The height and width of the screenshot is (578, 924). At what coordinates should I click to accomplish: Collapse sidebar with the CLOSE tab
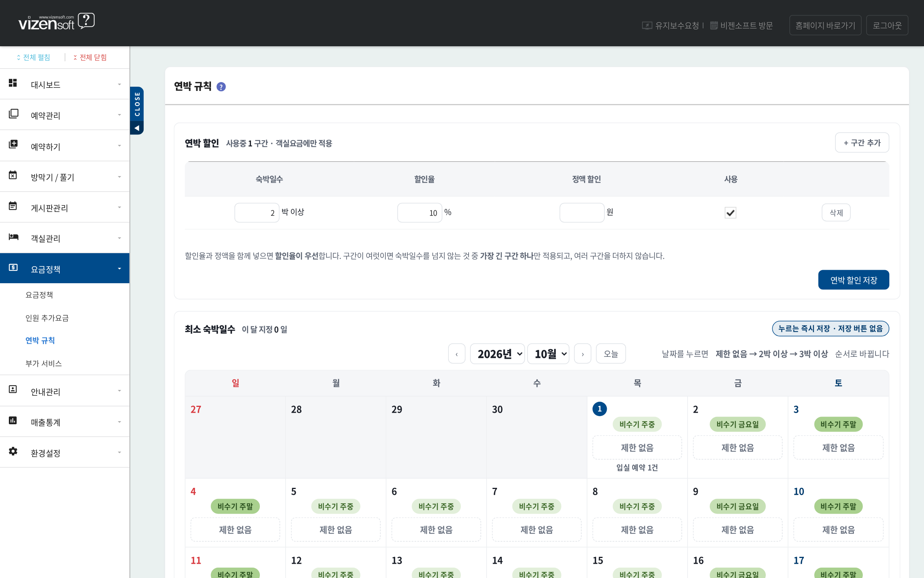point(137,111)
